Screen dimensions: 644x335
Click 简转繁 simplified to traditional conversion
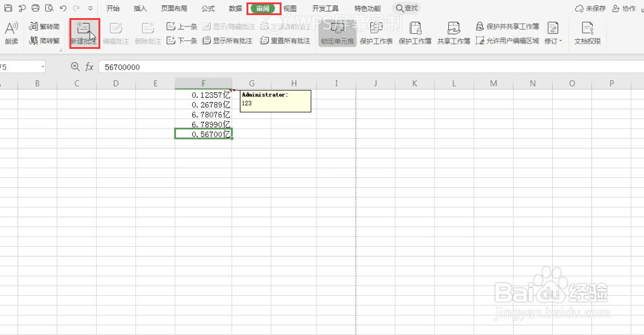pyautogui.click(x=44, y=40)
